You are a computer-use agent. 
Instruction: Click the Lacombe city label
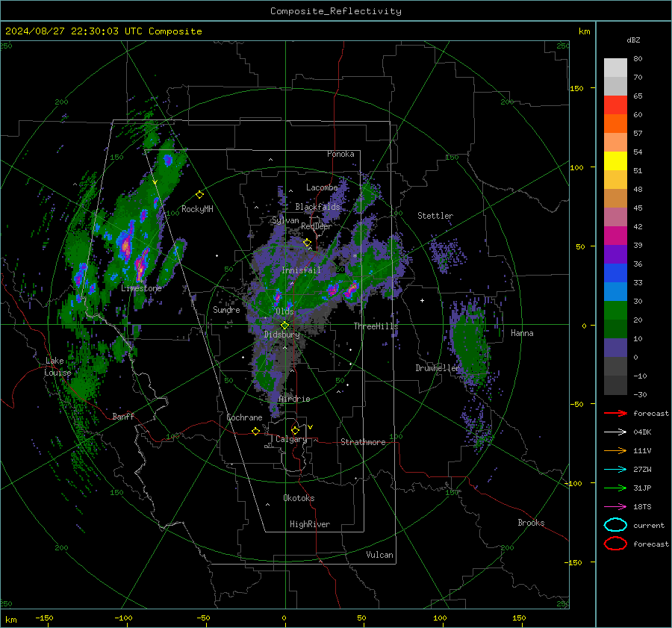322,187
